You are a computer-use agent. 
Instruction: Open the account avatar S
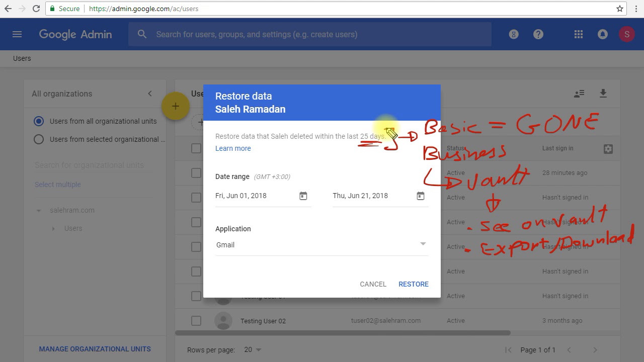point(627,34)
